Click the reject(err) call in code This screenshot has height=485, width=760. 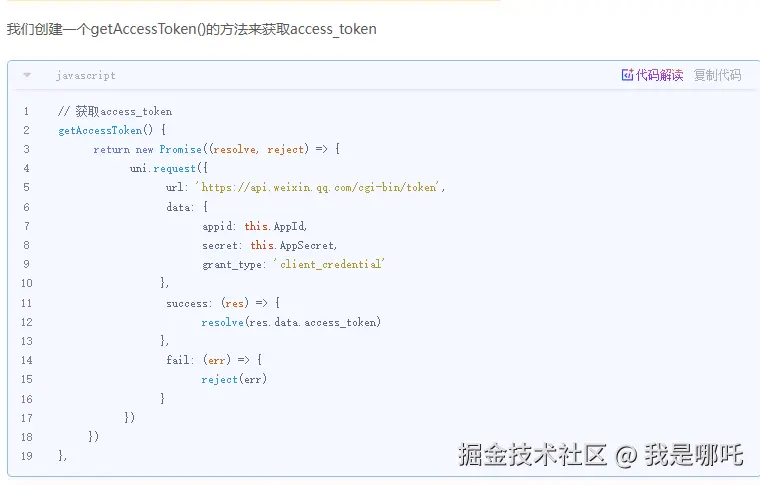(234, 379)
